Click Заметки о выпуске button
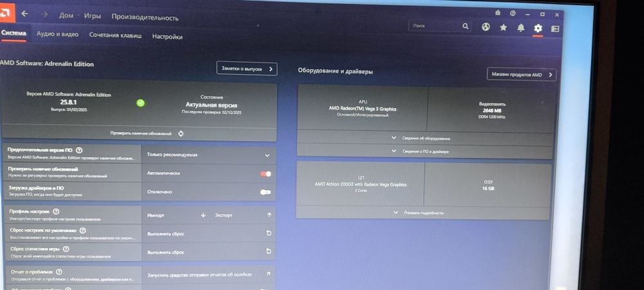Screen dimensions: 644x290 247,69
